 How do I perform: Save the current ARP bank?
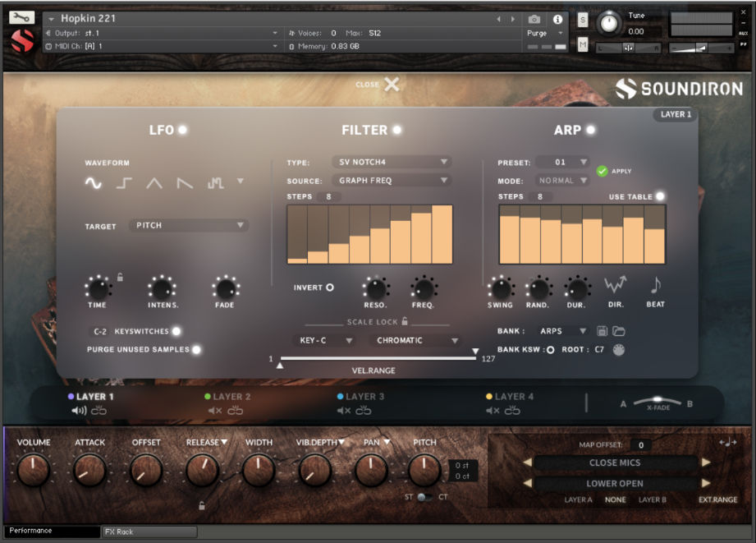click(x=603, y=330)
